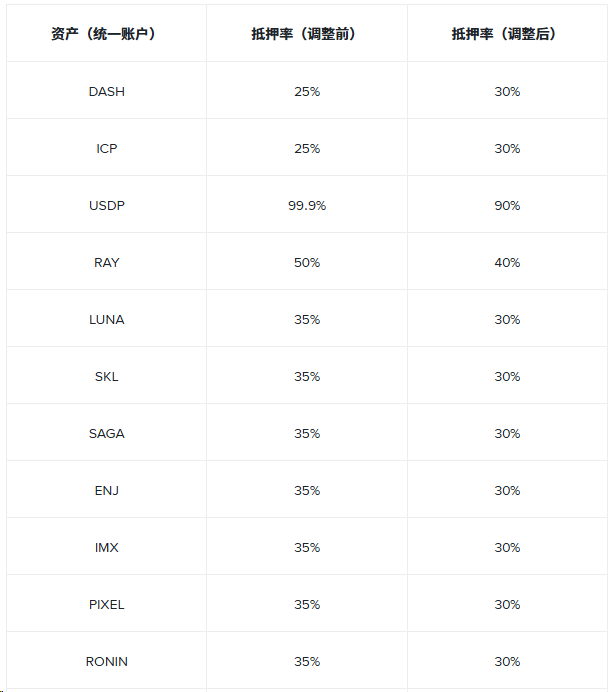The height and width of the screenshot is (692, 609).
Task: Click the LUNA asset name
Action: pos(107,319)
